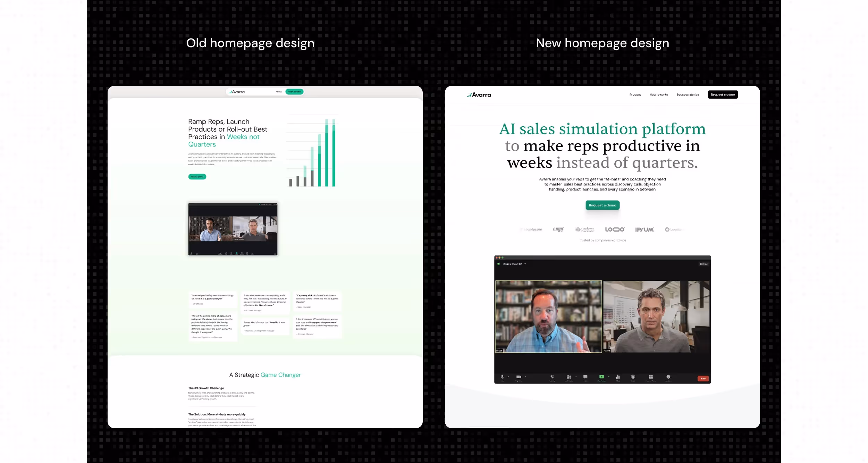
Task: Open the Breakout Rooms grid icon
Action: point(651,377)
